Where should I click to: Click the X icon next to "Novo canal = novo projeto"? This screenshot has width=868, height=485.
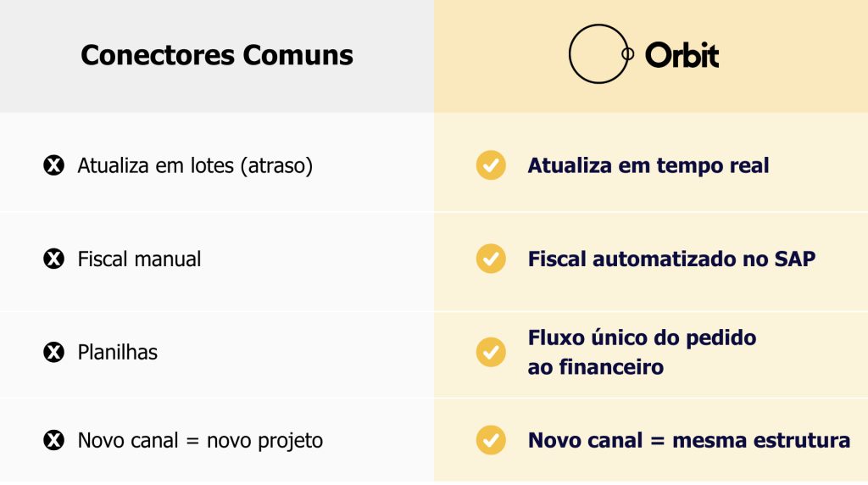(x=53, y=440)
